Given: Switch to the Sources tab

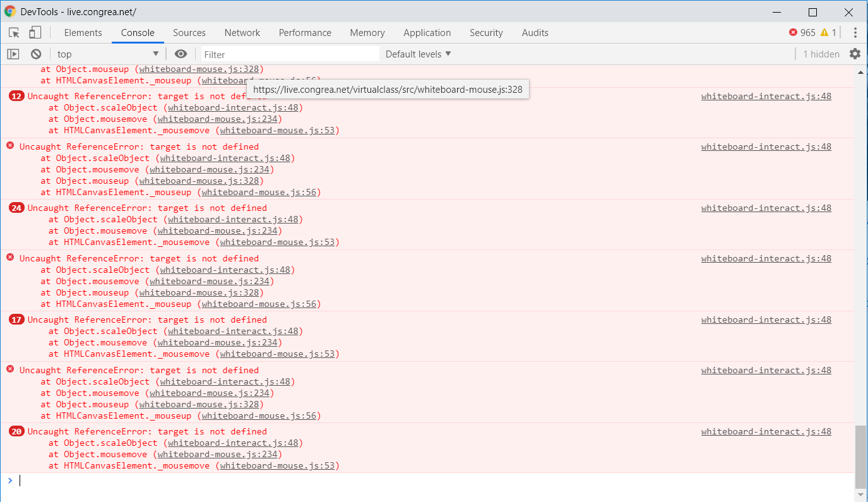Looking at the screenshot, I should click(189, 32).
